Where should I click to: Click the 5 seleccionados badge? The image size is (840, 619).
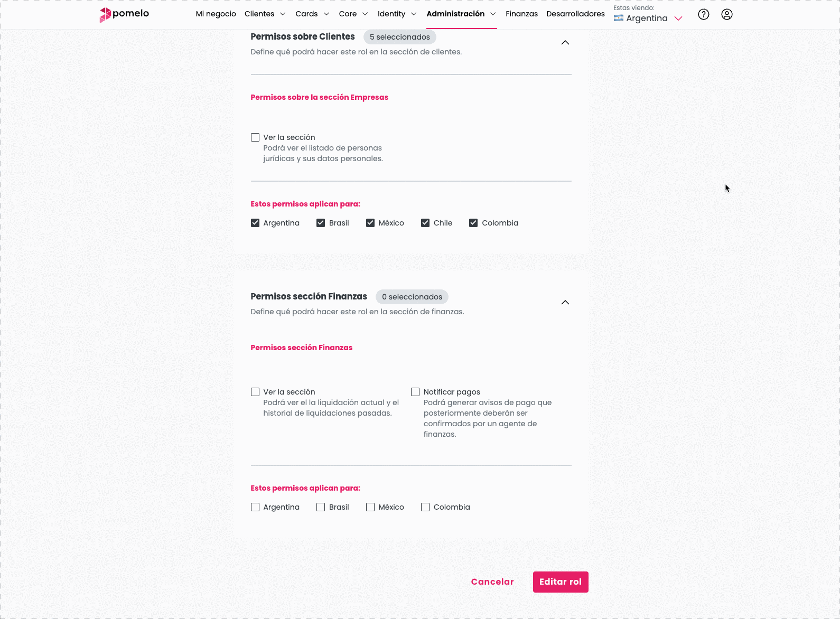pyautogui.click(x=399, y=37)
